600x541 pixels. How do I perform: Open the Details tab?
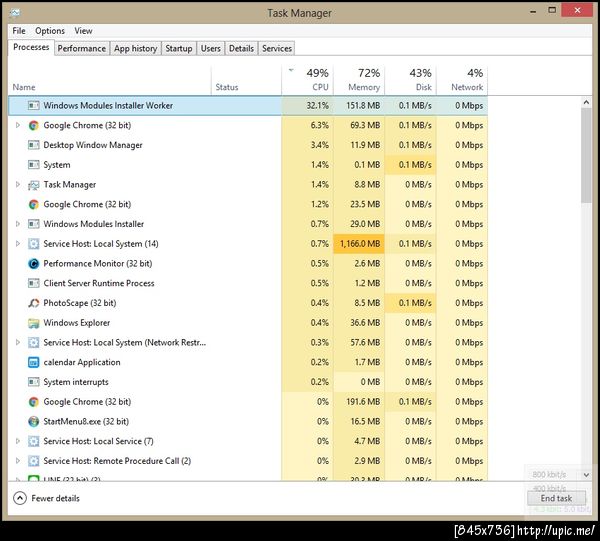coord(241,49)
